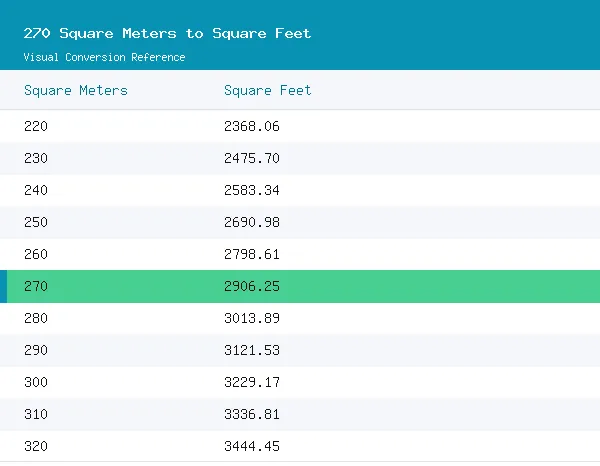The image size is (600, 466).
Task: Select the 320 square meters cell
Action: coord(36,446)
